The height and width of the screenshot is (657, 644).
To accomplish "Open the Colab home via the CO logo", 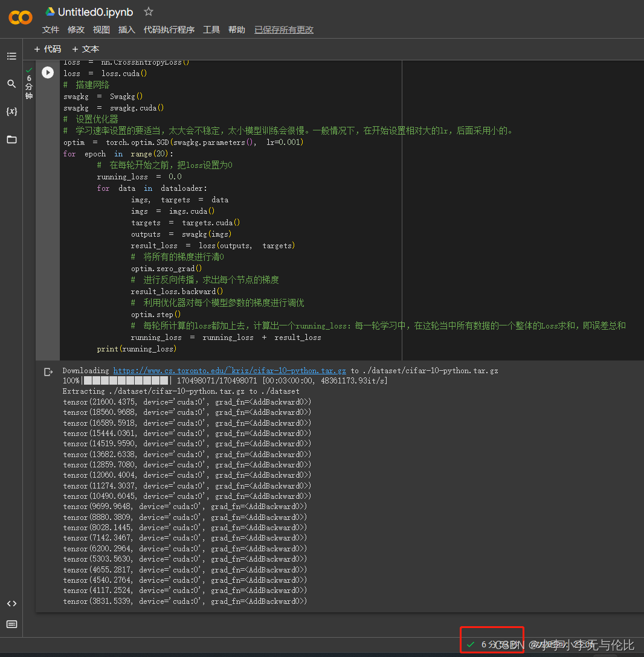I will 20,18.
